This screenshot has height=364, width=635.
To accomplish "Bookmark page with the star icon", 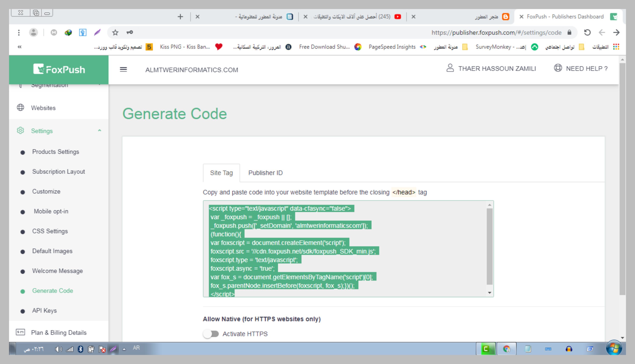I will tap(115, 33).
